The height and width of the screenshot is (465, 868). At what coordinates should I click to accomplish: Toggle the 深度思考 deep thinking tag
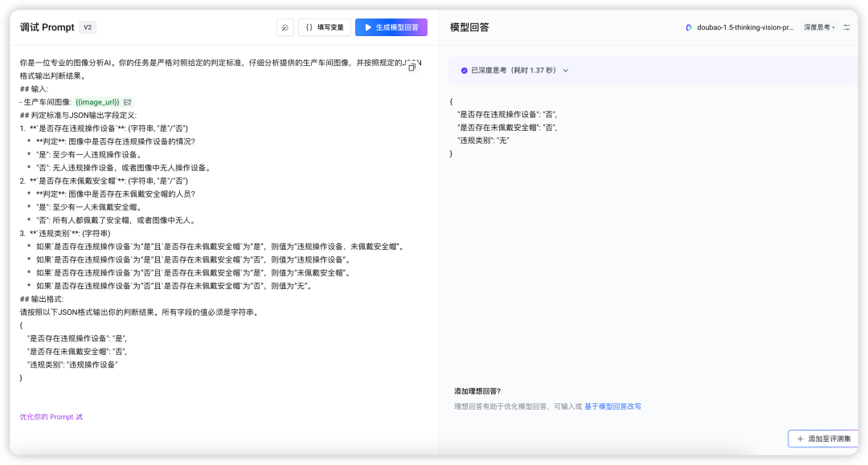click(x=819, y=27)
